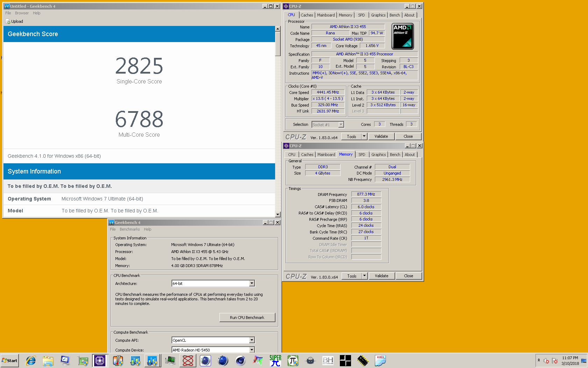Click the red atom knot taskbar icon
588x368 pixels.
click(x=188, y=361)
